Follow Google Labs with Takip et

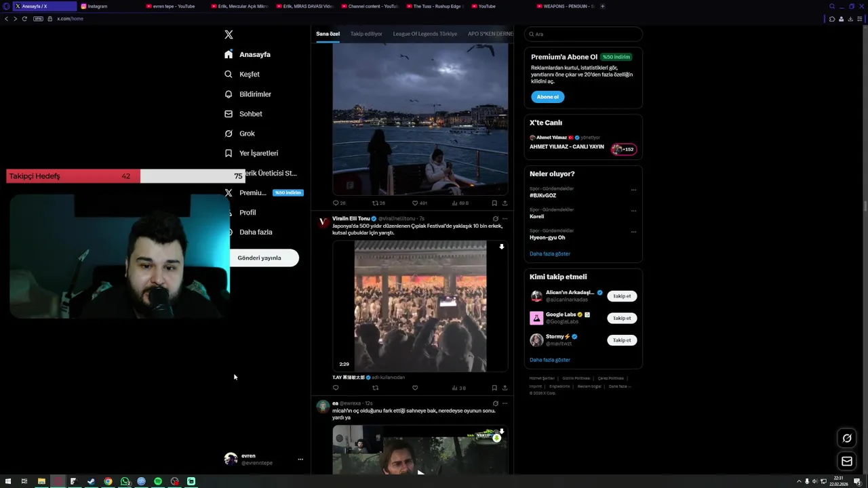coord(622,318)
